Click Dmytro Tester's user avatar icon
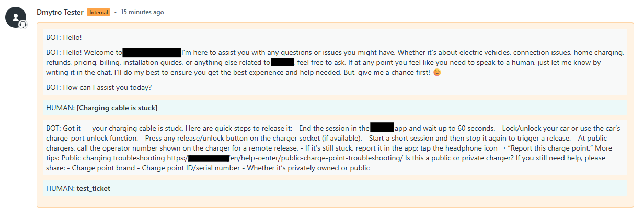 coord(16,17)
